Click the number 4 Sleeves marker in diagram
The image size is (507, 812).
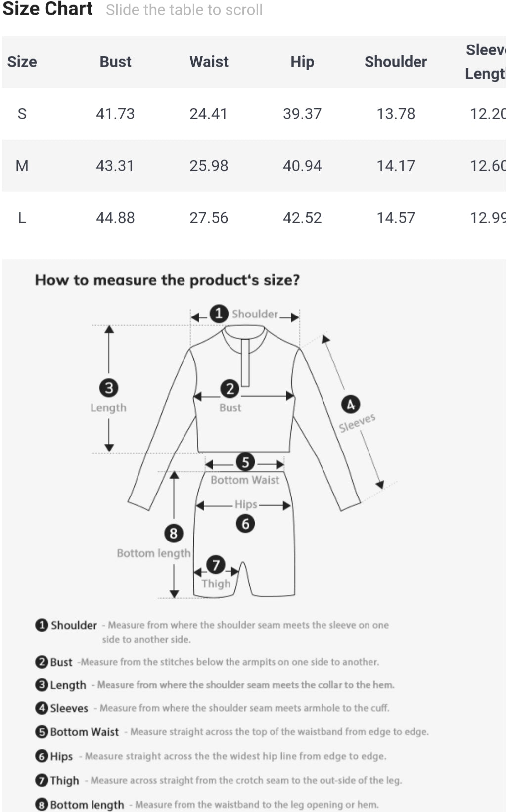click(350, 405)
